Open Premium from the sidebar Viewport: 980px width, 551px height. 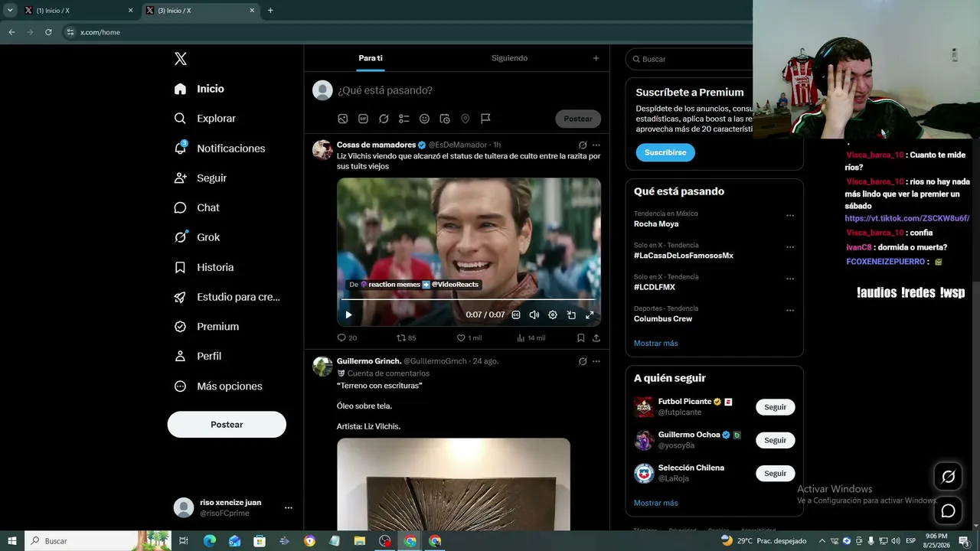point(206,327)
